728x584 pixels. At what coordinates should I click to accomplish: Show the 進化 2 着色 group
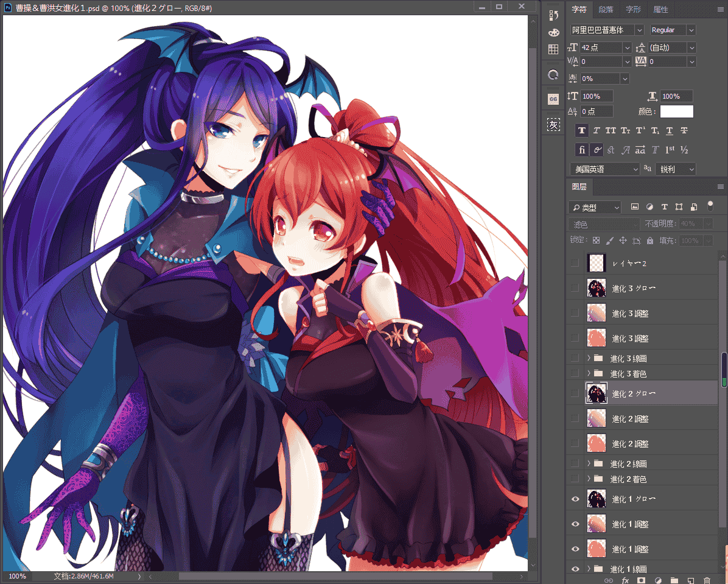click(x=575, y=479)
